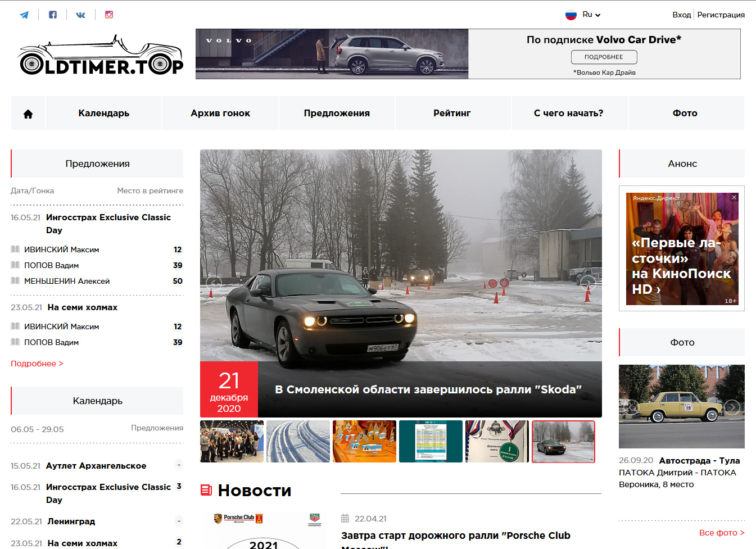Open Ленинград calendar event
The width and height of the screenshot is (756, 549).
[x=71, y=521]
